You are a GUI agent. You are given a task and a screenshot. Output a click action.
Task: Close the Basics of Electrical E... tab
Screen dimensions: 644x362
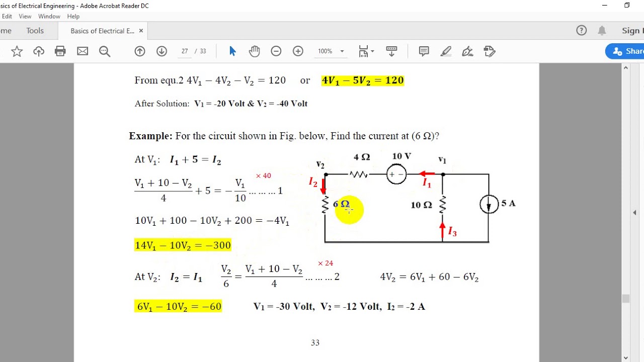141,31
